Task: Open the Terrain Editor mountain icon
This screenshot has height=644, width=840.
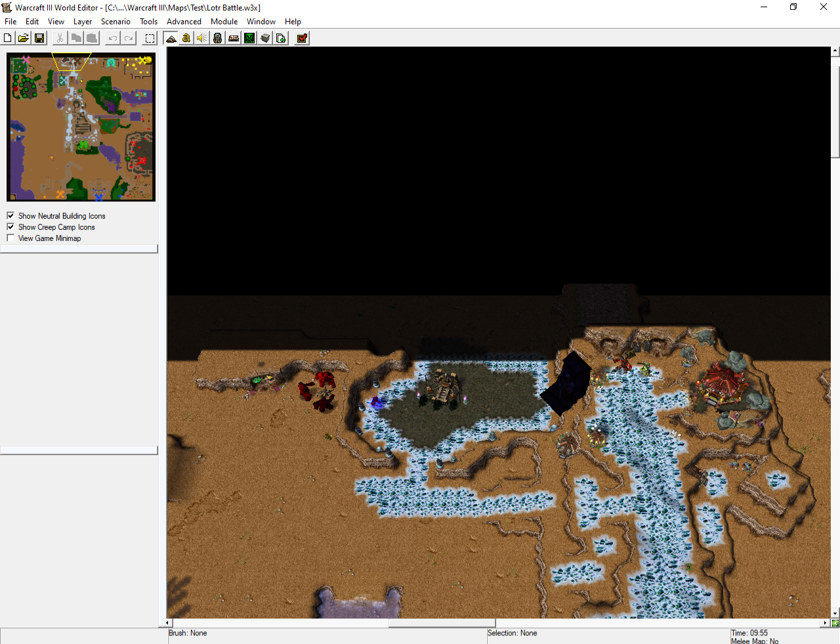Action: point(171,38)
